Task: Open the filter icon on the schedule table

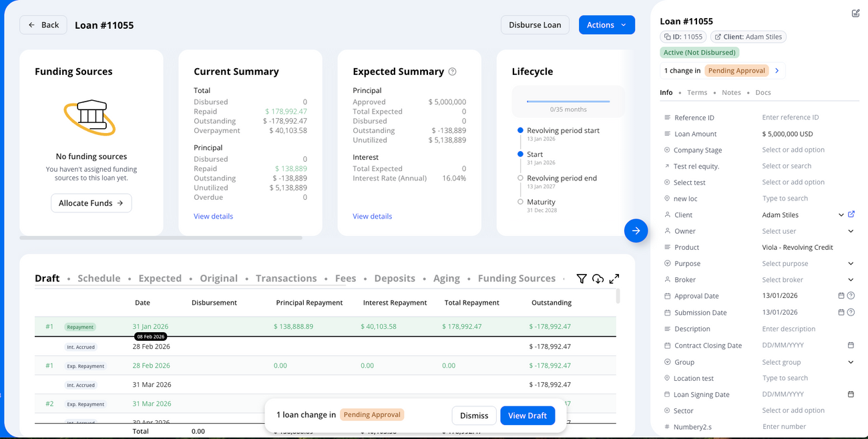Action: [582, 279]
